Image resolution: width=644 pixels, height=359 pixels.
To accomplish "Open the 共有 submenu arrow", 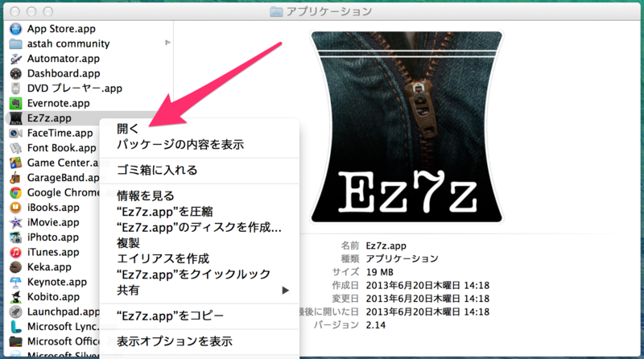I will (x=286, y=291).
